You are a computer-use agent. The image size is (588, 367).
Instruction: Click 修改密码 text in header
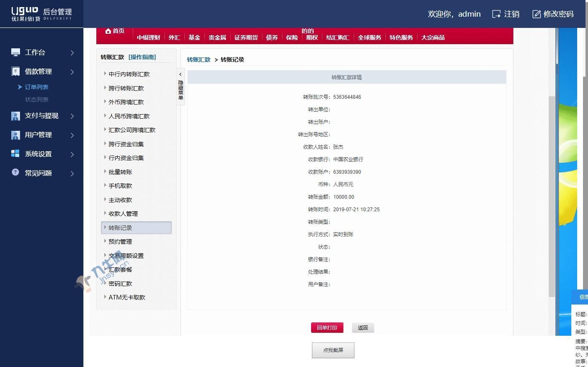coord(559,14)
